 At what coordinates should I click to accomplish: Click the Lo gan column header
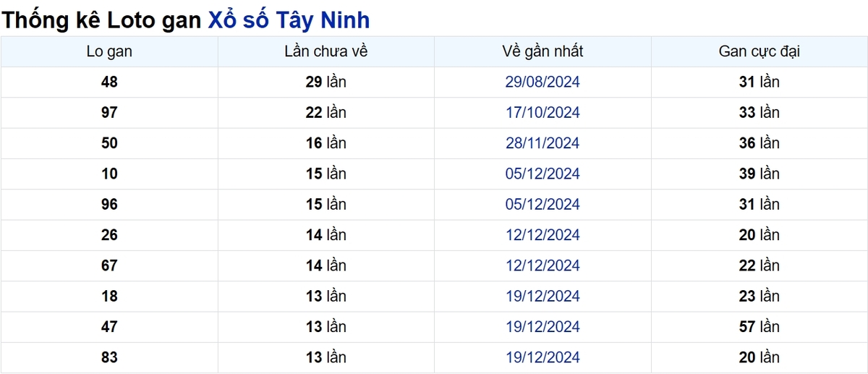pos(109,51)
